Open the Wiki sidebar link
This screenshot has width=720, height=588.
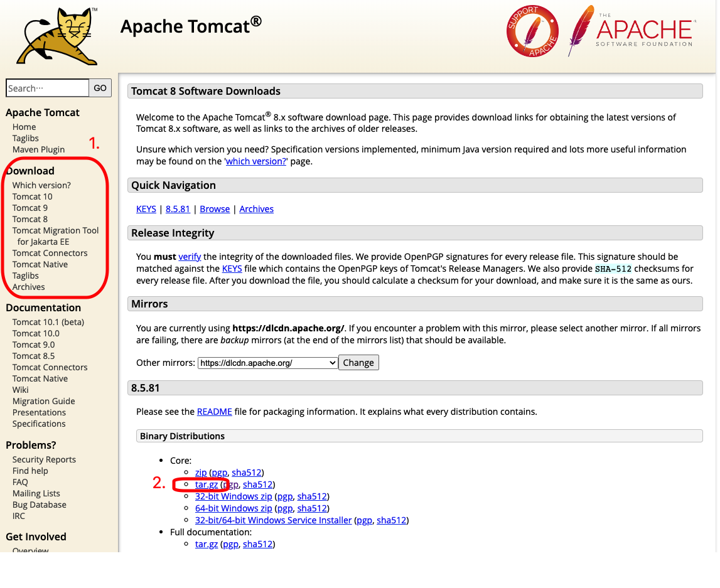[x=20, y=390]
